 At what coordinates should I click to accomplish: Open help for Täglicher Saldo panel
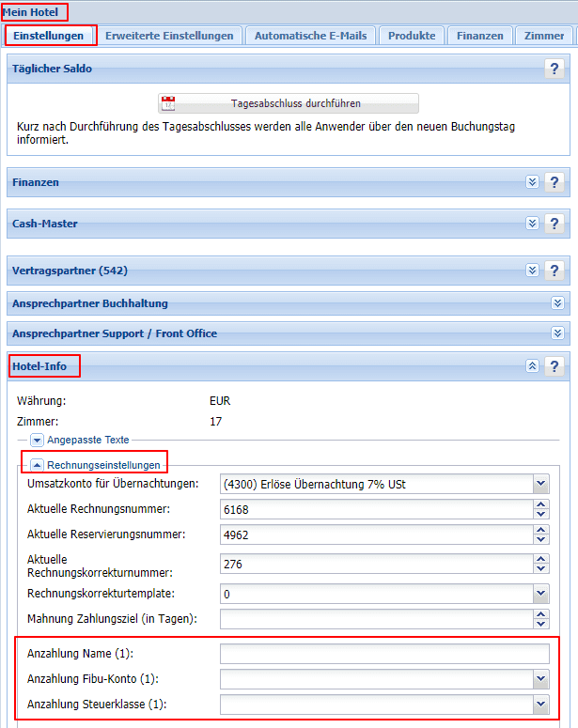tap(555, 69)
